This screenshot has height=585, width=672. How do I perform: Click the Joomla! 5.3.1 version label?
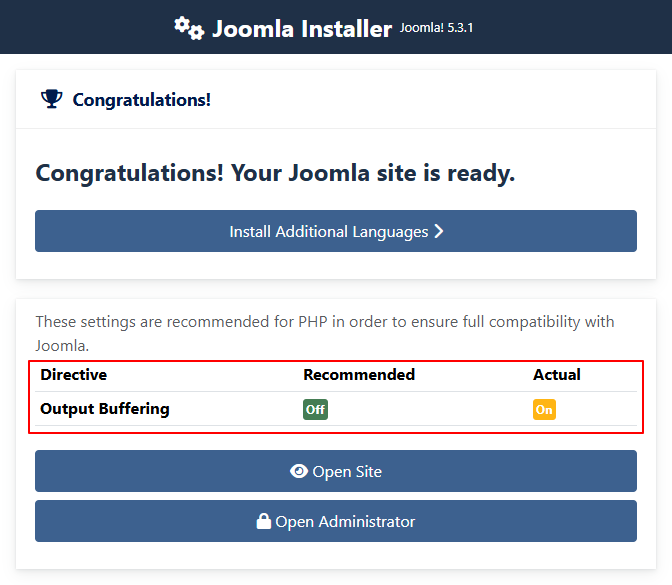click(x=436, y=27)
